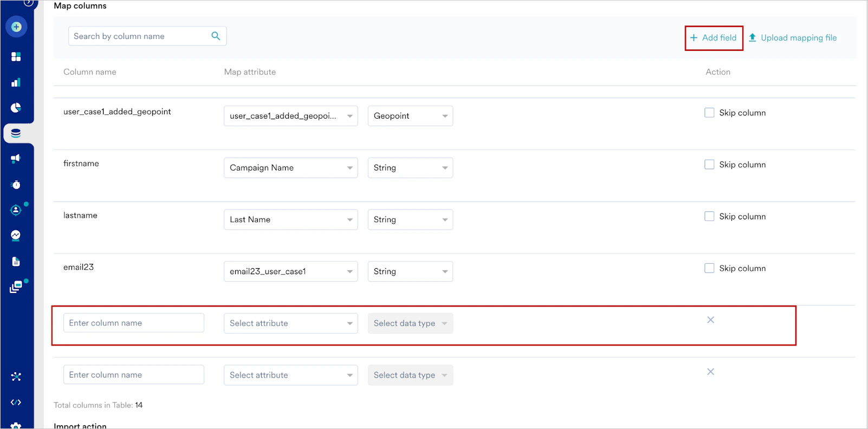Open the messenger chat icon in sidebar
This screenshot has height=429, width=868.
tap(16, 235)
